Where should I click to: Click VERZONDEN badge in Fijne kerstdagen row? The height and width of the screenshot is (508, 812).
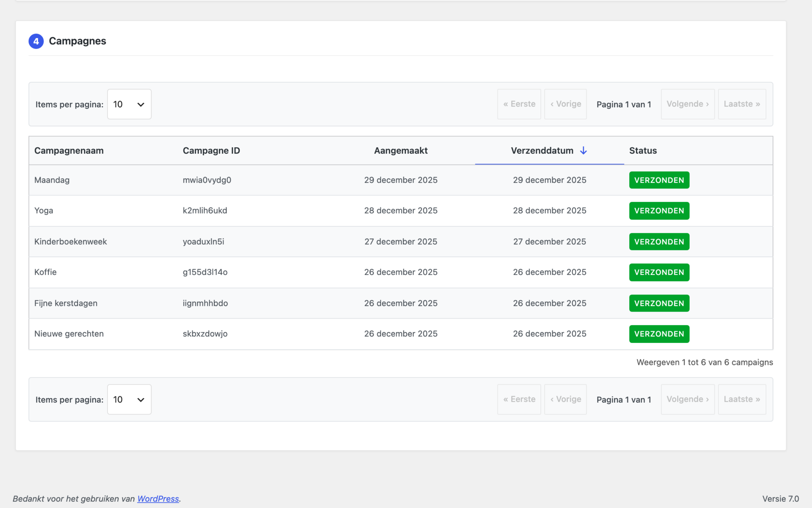(x=659, y=303)
